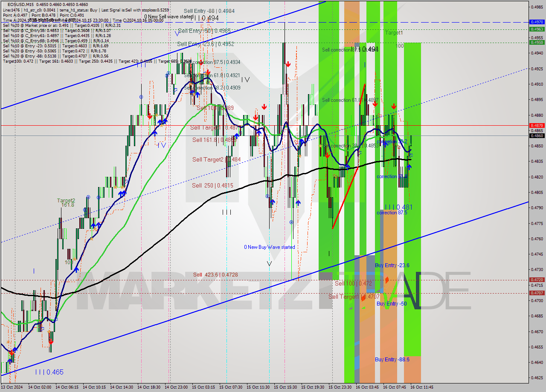The width and height of the screenshot is (546, 392).
Task: Click the 'Sell Target1 | 0.487' label
Action: 214,127
